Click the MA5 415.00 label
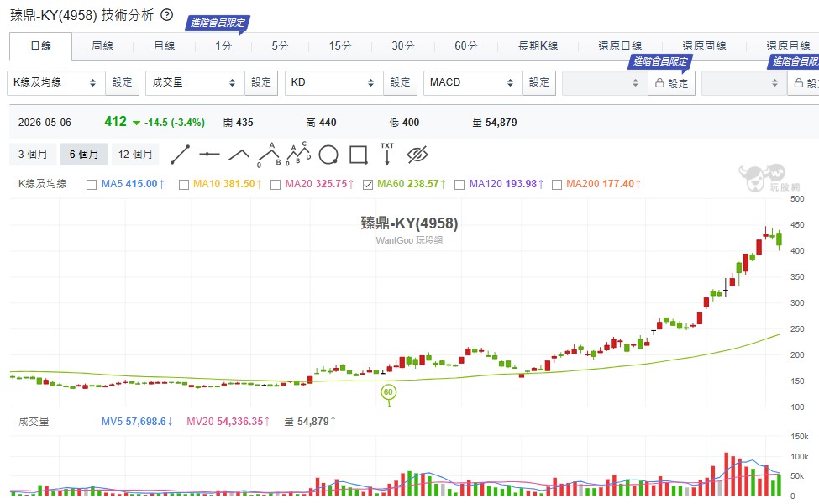The height and width of the screenshot is (504, 819). pyautogui.click(x=133, y=184)
